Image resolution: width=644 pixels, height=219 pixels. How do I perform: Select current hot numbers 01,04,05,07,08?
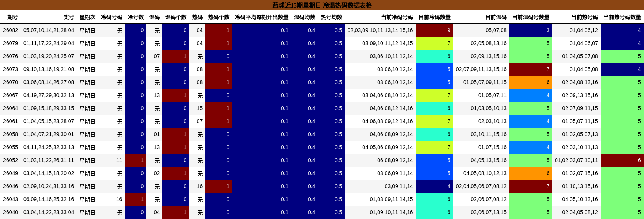[580, 56]
